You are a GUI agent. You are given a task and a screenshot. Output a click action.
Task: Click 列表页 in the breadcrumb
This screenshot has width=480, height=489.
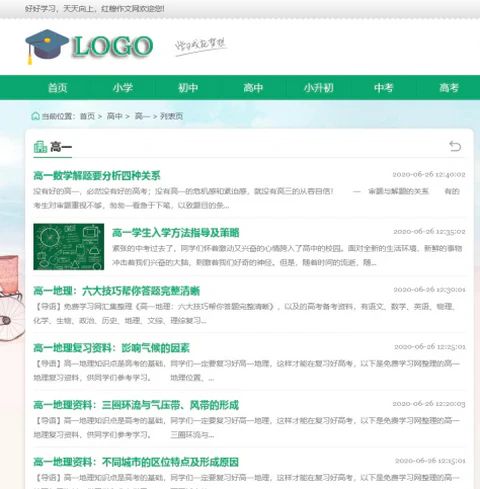[171, 116]
